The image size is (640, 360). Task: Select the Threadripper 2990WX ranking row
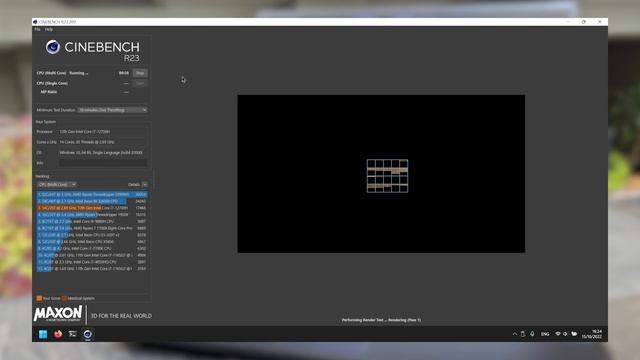pyautogui.click(x=92, y=195)
